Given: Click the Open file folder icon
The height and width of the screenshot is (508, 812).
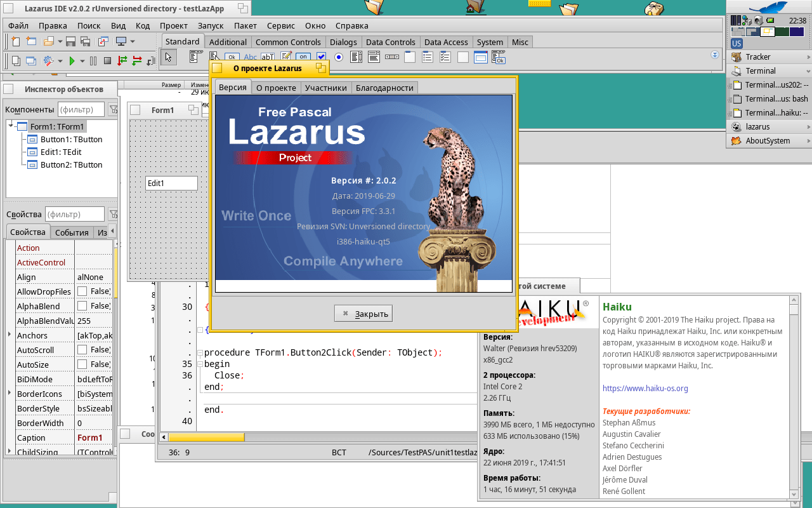Looking at the screenshot, I should (x=49, y=41).
